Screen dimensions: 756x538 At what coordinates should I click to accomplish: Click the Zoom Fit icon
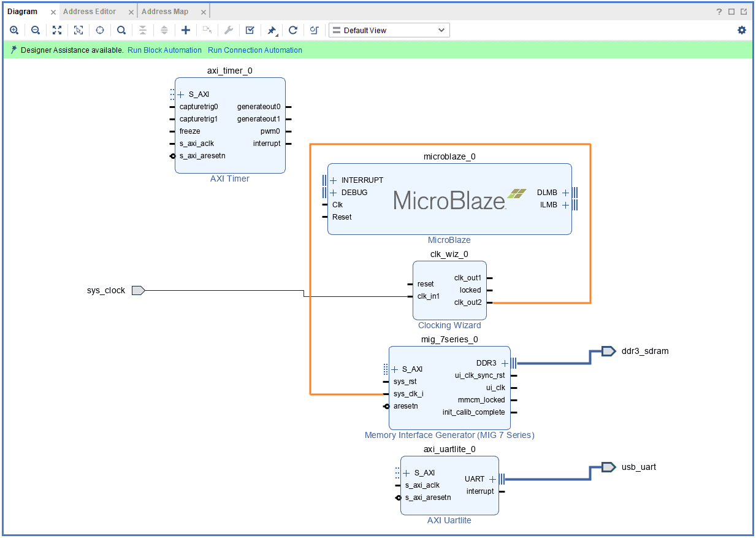(57, 30)
